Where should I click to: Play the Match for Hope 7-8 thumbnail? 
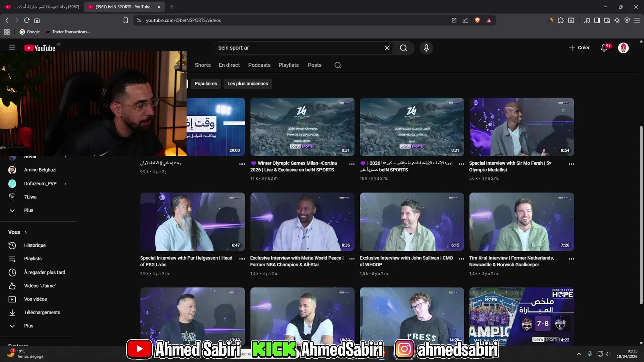522,316
